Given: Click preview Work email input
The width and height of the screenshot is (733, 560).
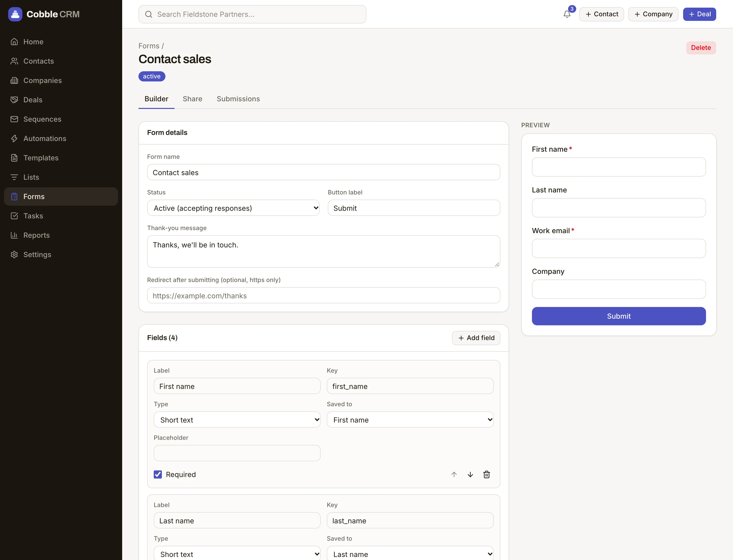Looking at the screenshot, I should click(x=619, y=248).
